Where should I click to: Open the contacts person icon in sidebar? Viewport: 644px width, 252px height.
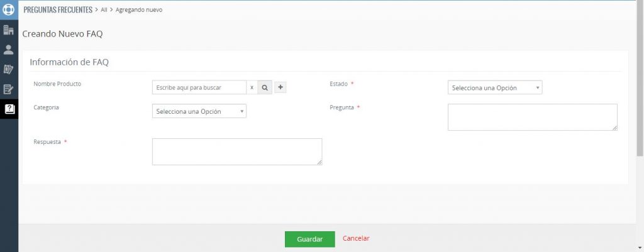point(9,50)
